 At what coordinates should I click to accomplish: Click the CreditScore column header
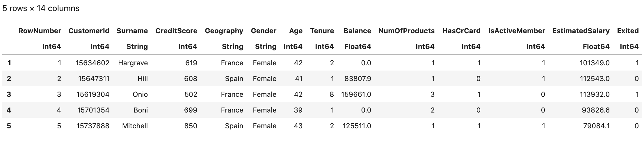(x=176, y=31)
